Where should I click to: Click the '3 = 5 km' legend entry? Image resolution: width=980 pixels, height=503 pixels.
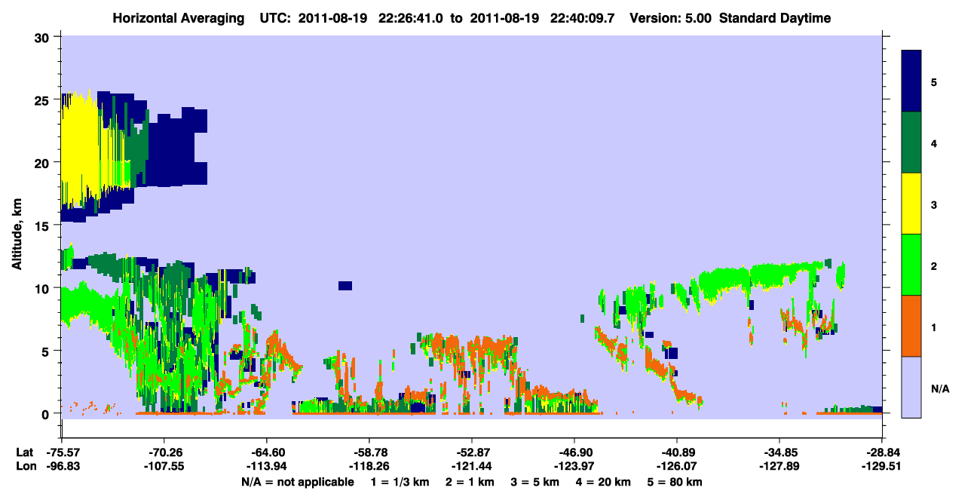coord(537,482)
